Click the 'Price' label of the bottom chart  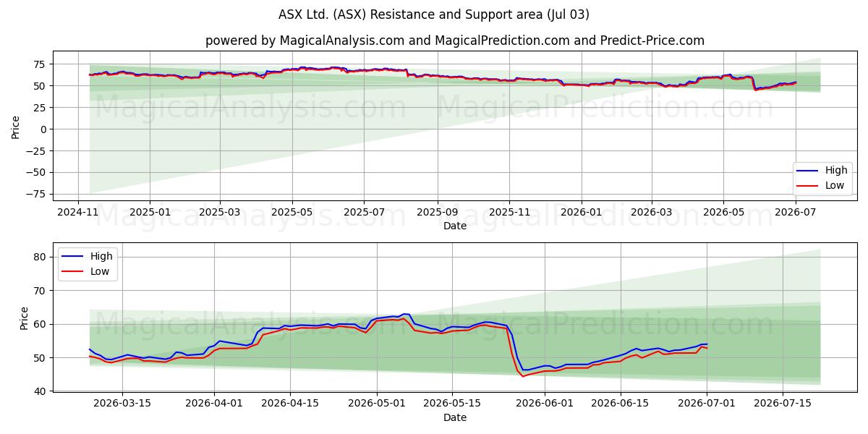[25, 318]
